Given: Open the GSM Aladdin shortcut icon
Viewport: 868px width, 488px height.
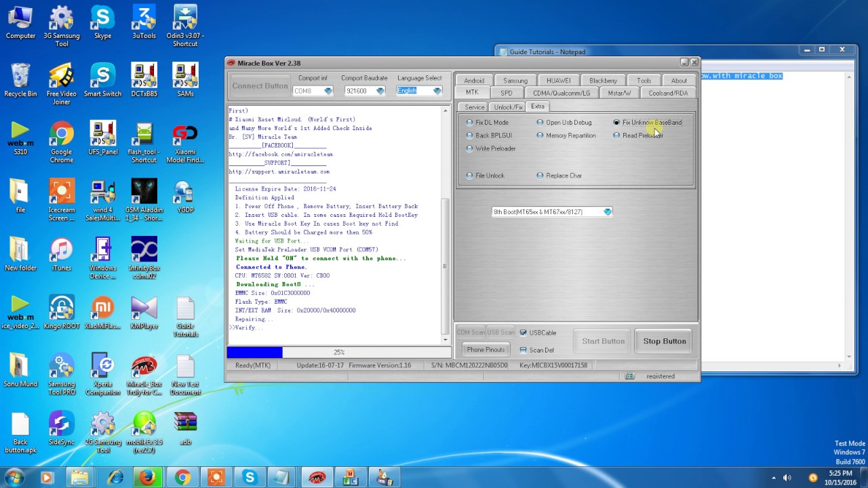Looking at the screenshot, I should click(144, 200).
